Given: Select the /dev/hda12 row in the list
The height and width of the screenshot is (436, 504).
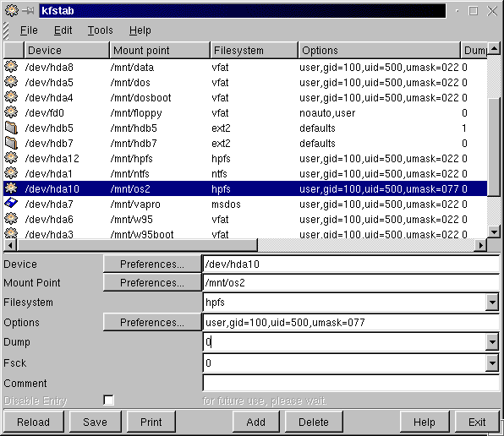Looking at the screenshot, I should pyautogui.click(x=245, y=158).
